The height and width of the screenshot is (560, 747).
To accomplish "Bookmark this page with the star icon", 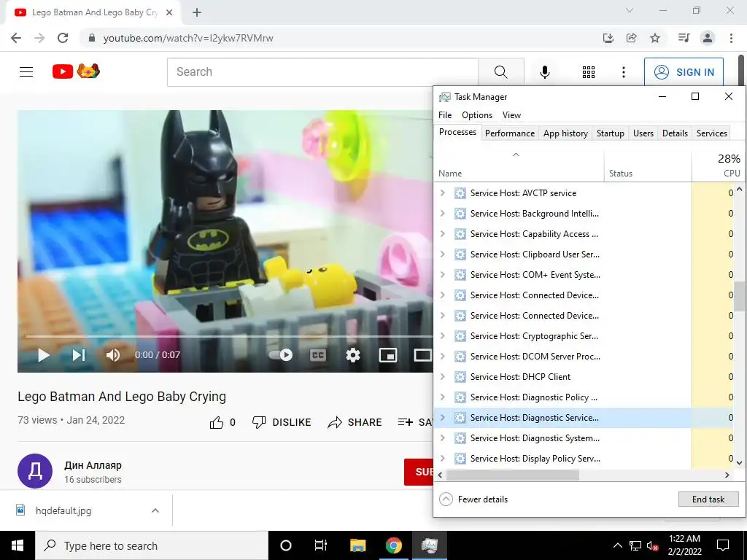I will click(655, 38).
